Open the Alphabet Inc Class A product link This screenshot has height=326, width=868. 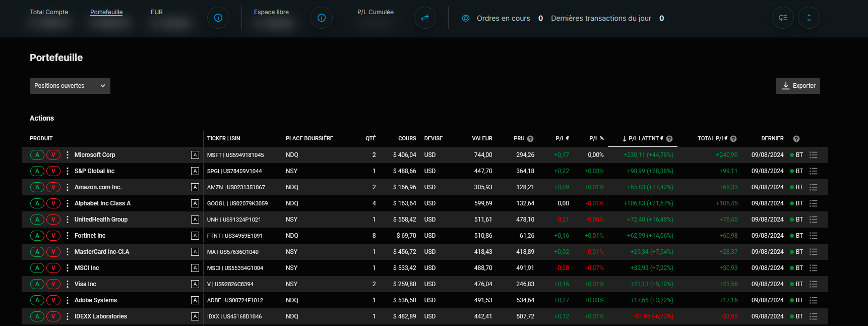click(102, 203)
